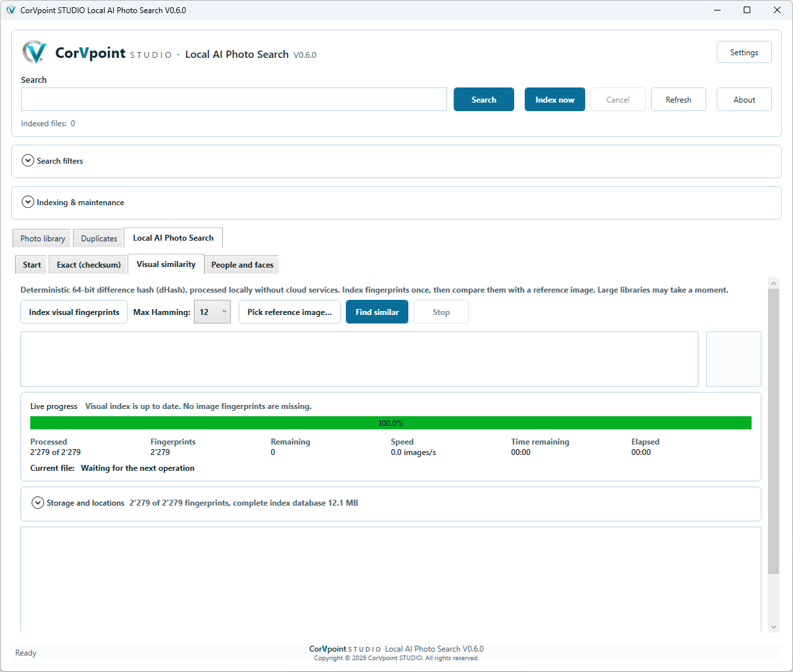Click the 'Remaining' label in Live progress

[290, 441]
